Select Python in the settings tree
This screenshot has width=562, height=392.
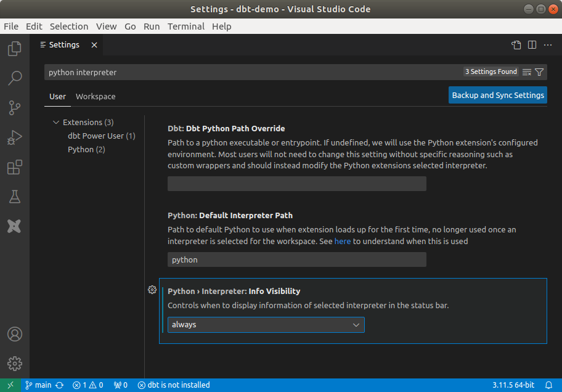81,150
